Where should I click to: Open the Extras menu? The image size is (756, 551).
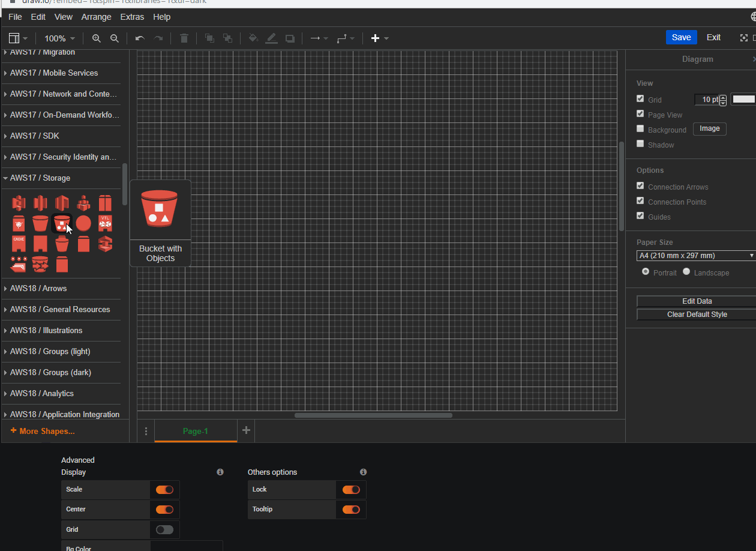point(132,17)
